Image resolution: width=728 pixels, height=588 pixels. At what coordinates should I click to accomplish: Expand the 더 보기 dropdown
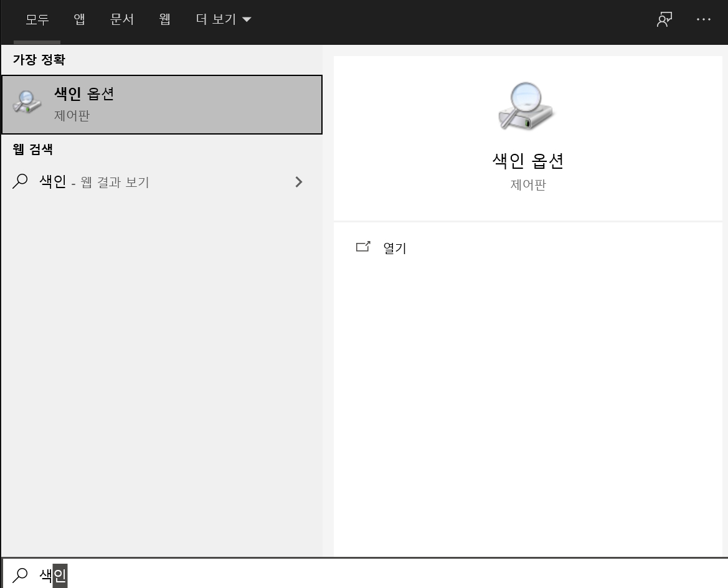224,19
